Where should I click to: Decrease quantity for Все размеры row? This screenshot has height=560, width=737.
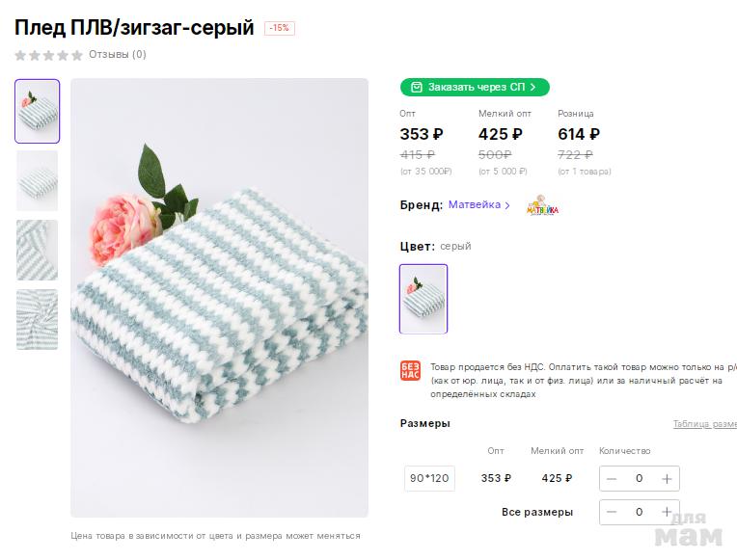(612, 512)
